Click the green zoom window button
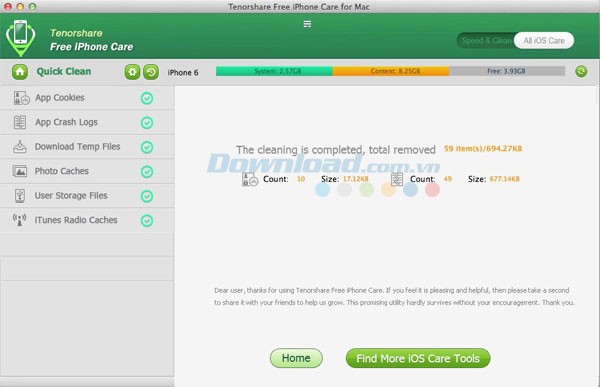Image resolution: width=600 pixels, height=387 pixels. click(x=33, y=7)
